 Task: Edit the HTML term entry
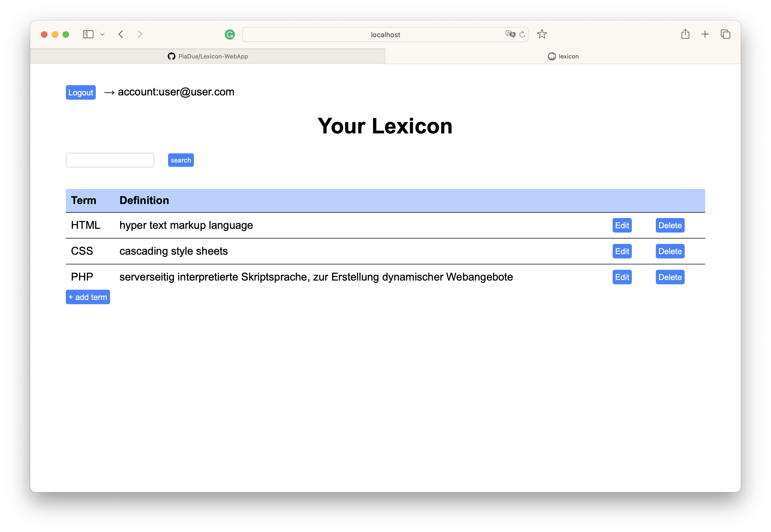[x=622, y=225]
